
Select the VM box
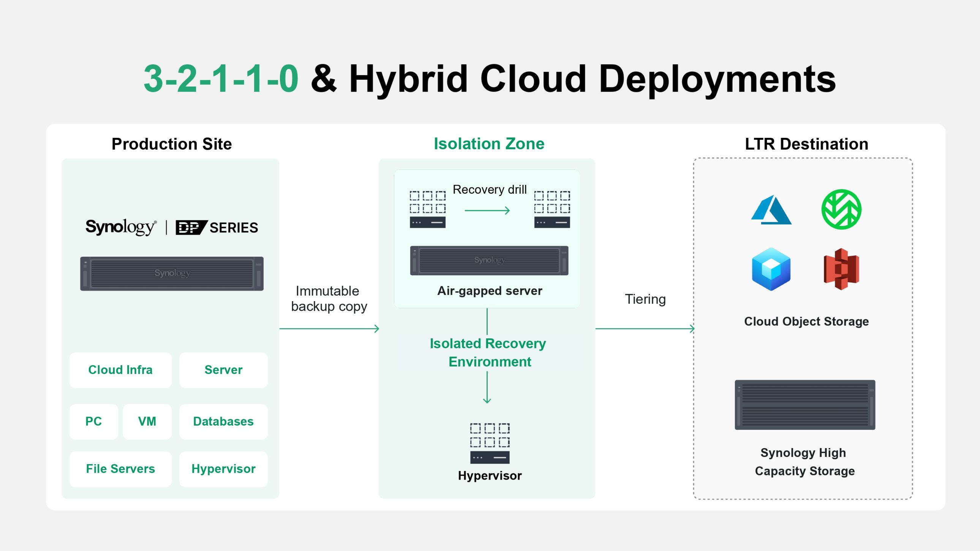(147, 422)
